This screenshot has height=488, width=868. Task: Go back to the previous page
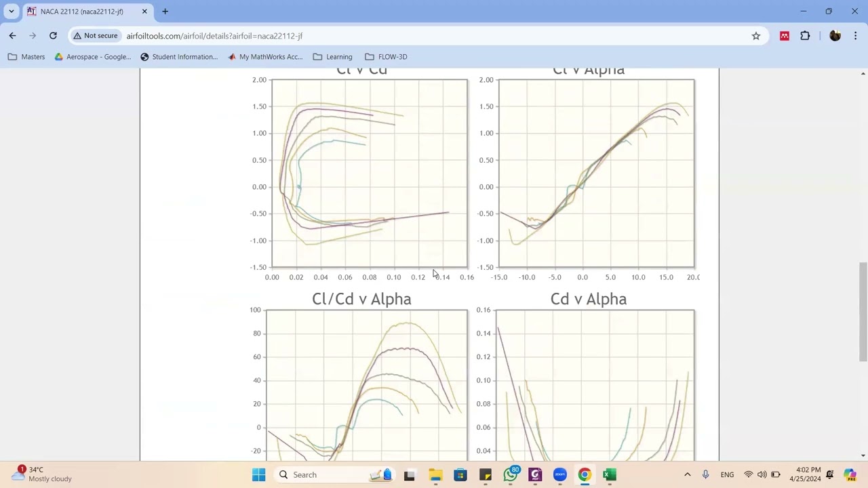[12, 36]
